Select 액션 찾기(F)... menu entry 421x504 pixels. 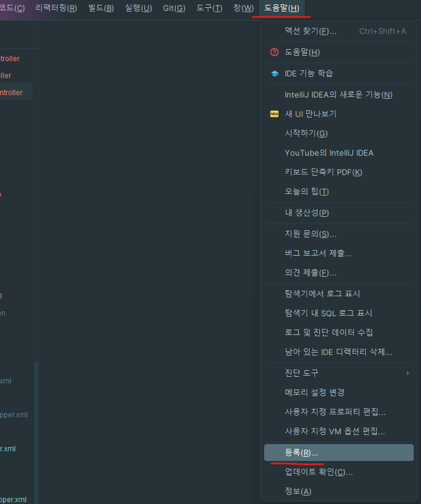[339, 31]
